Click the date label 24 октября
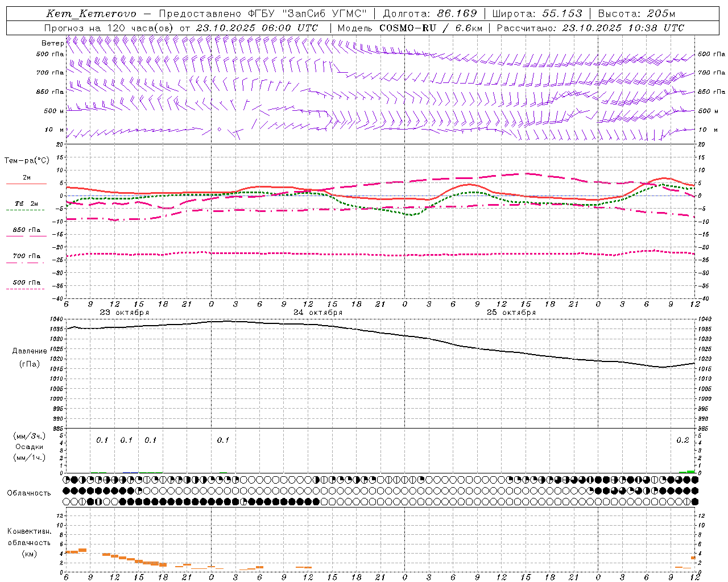The width and height of the screenshot is (728, 582). click(x=318, y=312)
